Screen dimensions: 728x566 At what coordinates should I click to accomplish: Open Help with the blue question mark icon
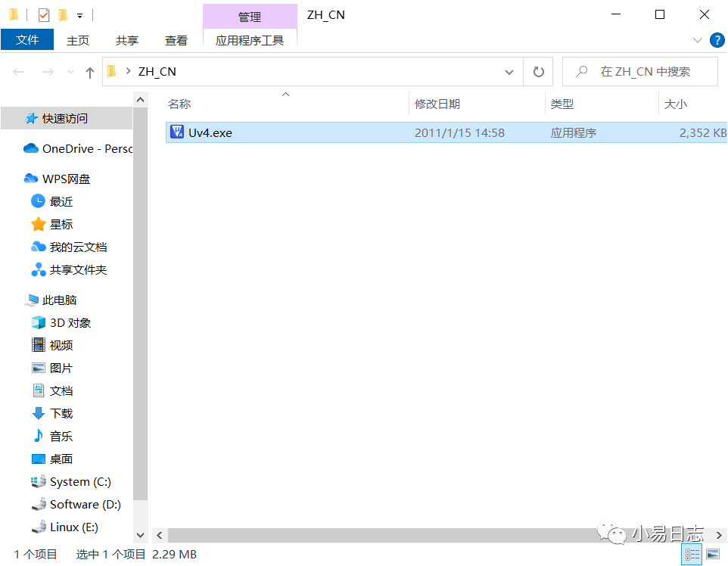[x=717, y=40]
